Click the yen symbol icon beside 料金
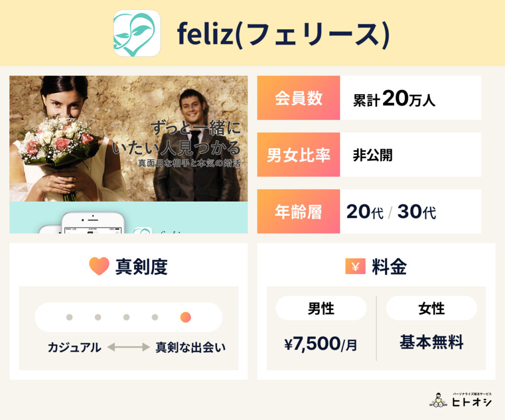Viewport: 505px width, 420px height. click(355, 267)
